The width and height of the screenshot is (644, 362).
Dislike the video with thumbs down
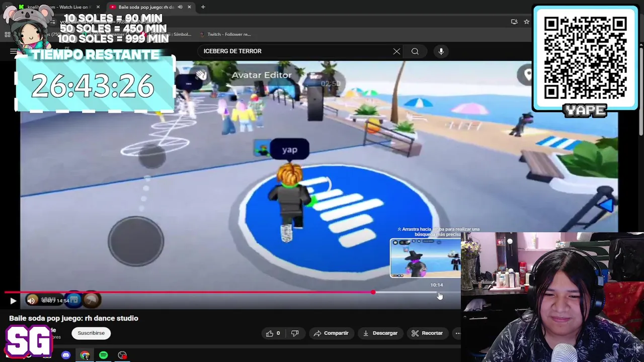click(x=295, y=333)
